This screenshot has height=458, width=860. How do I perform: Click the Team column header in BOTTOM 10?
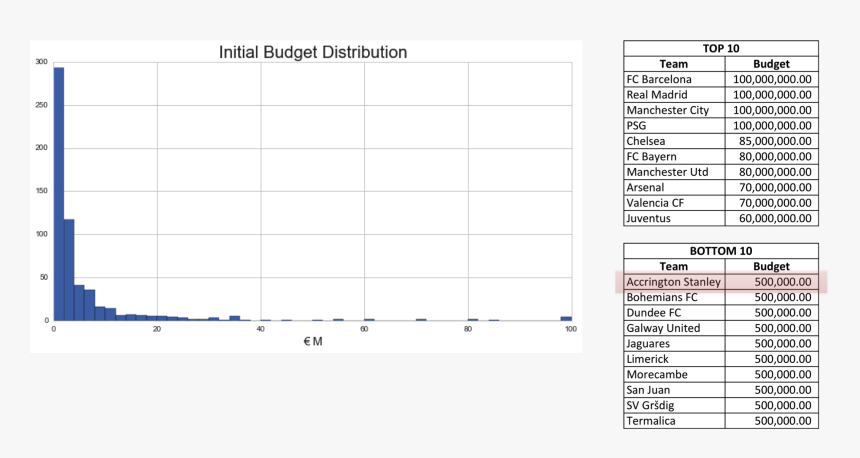click(674, 266)
